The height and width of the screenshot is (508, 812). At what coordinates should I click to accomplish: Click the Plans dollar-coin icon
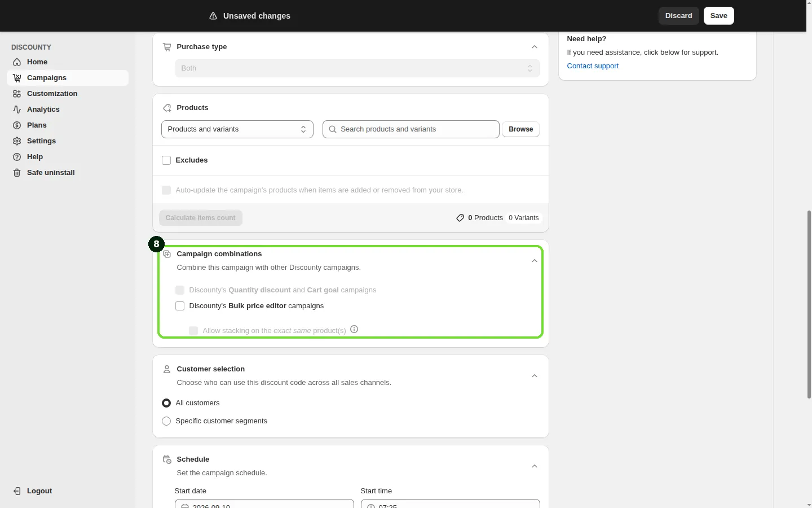click(x=17, y=125)
